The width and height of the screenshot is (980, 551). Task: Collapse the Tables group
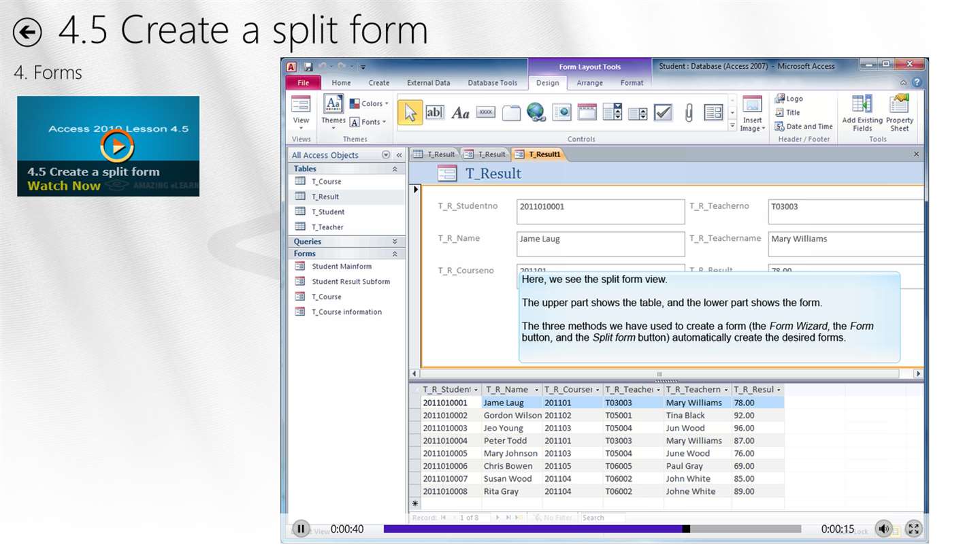tap(395, 169)
